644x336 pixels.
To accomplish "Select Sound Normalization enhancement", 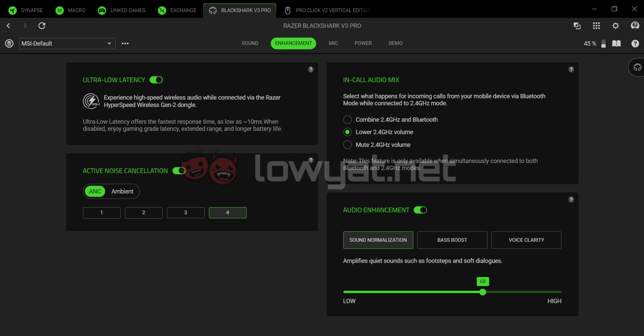I will (378, 240).
